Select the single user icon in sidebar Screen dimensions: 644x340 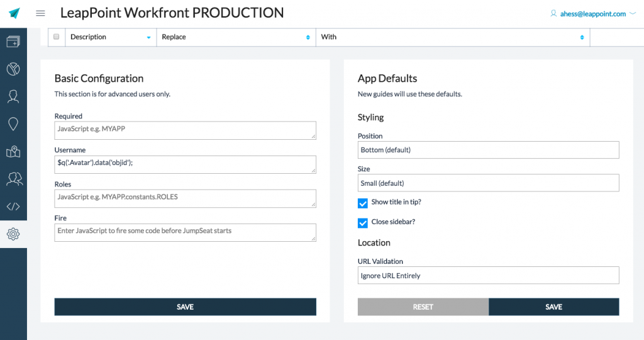pos(13,96)
